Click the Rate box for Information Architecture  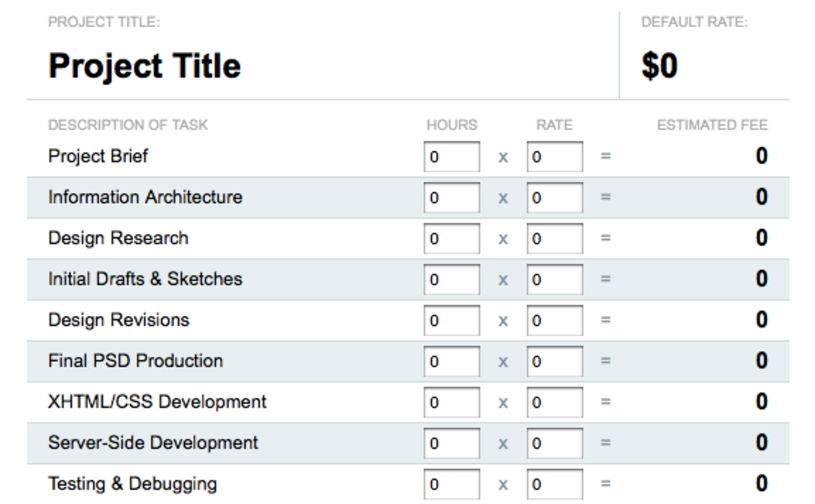(x=554, y=197)
